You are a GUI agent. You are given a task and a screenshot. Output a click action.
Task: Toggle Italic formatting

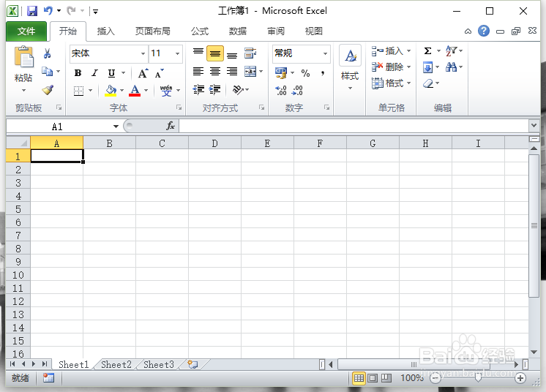point(94,73)
